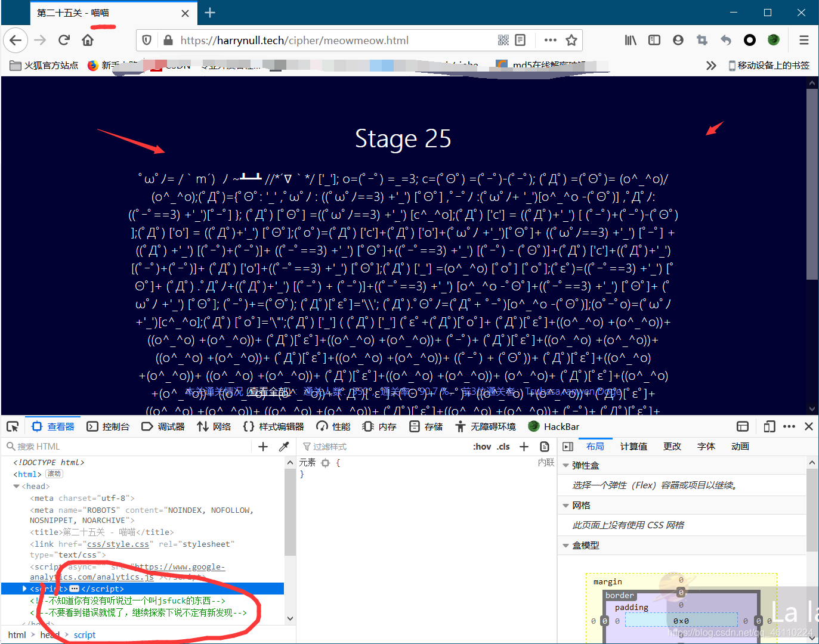Viewport: 819px width, 644px height.
Task: Pick a color with the eyedropper
Action: click(284, 447)
